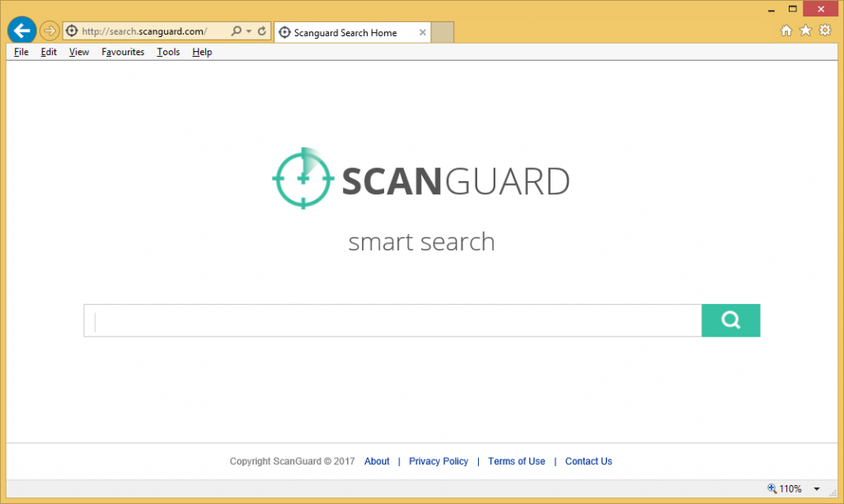This screenshot has height=504, width=844.
Task: Open the Favourites menu
Action: [x=123, y=52]
